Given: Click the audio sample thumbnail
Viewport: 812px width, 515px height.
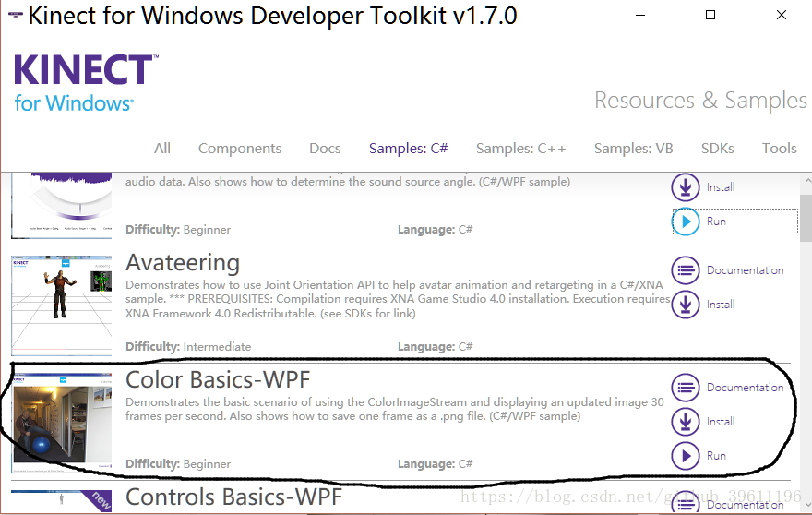Looking at the screenshot, I should 62,206.
